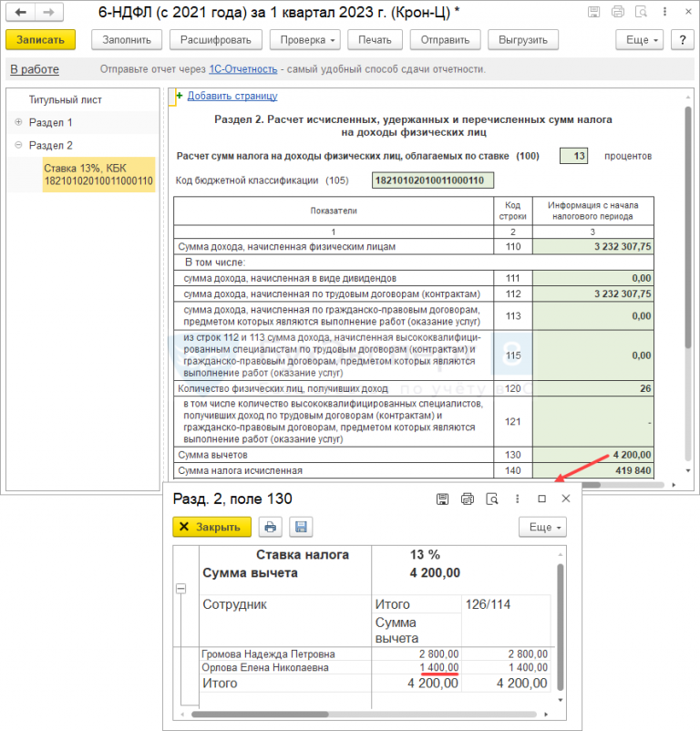Click print icon beside Закрыть button
Image resolution: width=700 pixels, height=731 pixels.
[270, 527]
